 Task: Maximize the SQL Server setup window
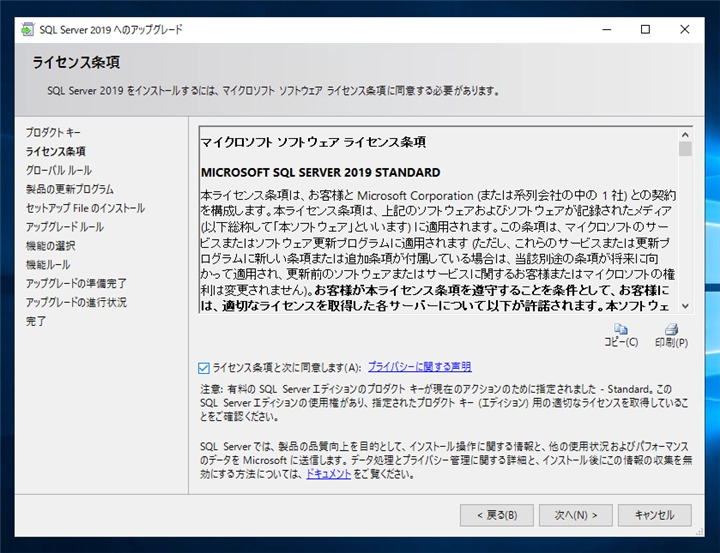click(x=645, y=29)
